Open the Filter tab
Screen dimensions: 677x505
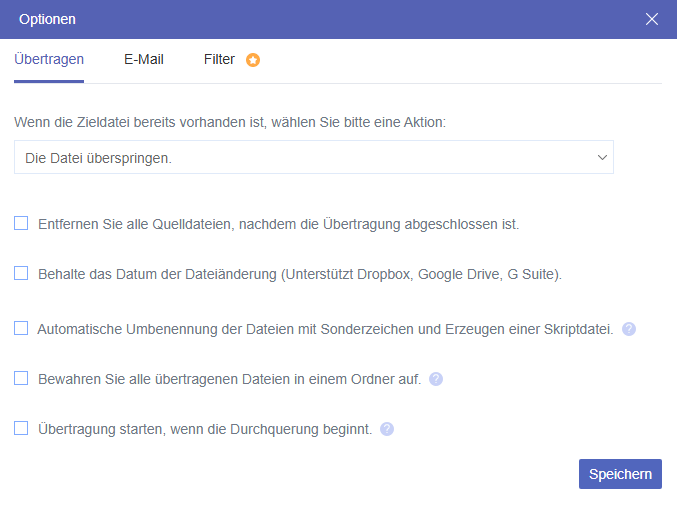(x=219, y=59)
